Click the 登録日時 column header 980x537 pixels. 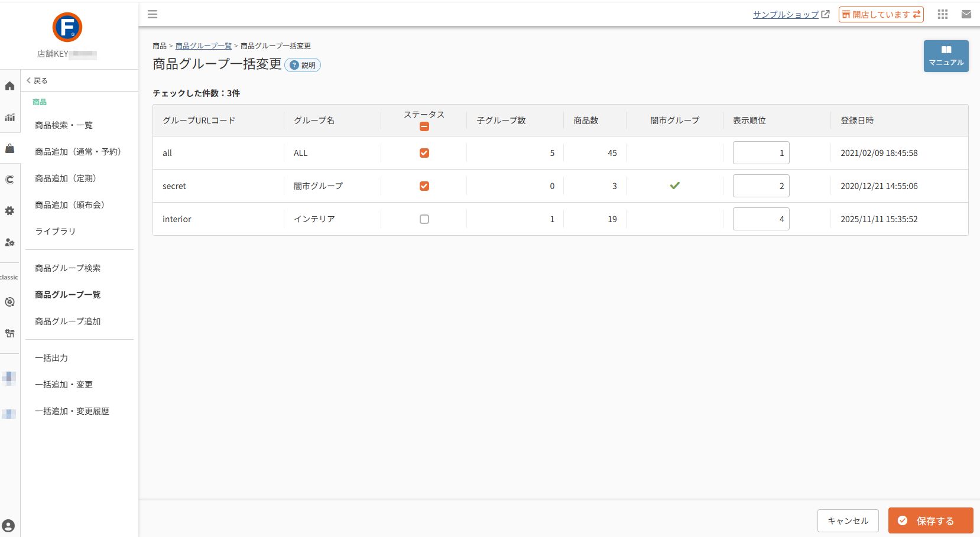click(x=857, y=121)
